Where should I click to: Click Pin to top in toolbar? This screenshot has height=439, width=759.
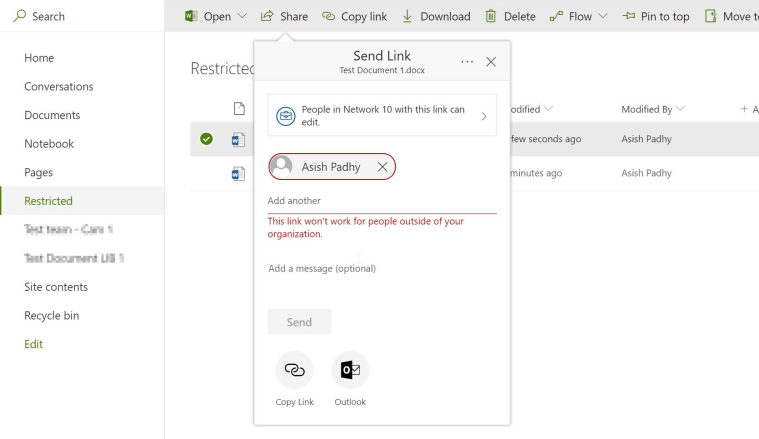(655, 16)
